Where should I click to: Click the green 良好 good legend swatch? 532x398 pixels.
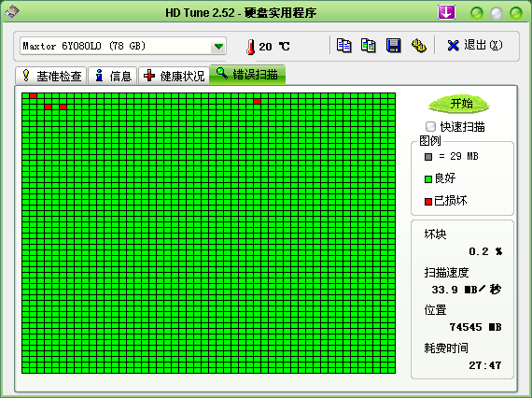(x=428, y=179)
